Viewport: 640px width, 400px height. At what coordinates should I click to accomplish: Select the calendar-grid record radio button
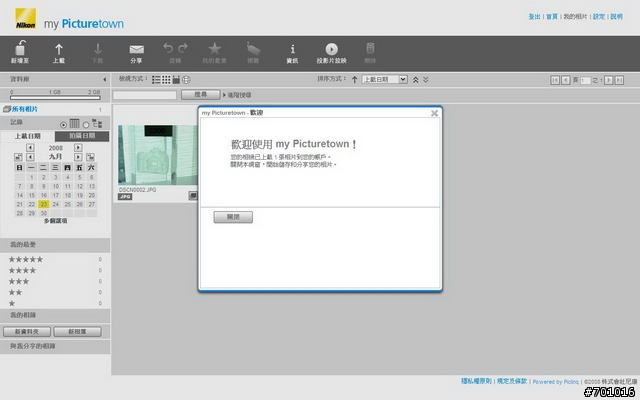coord(63,124)
